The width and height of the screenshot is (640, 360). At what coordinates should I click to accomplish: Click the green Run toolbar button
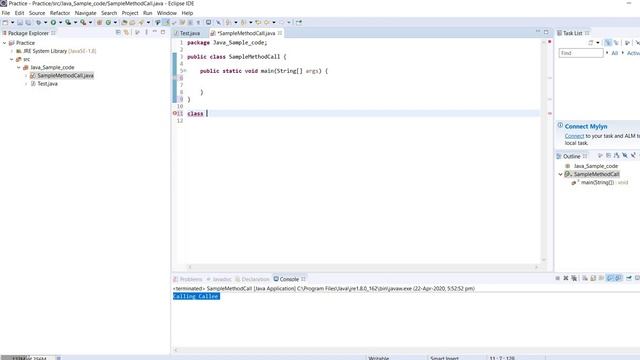coord(53,22)
